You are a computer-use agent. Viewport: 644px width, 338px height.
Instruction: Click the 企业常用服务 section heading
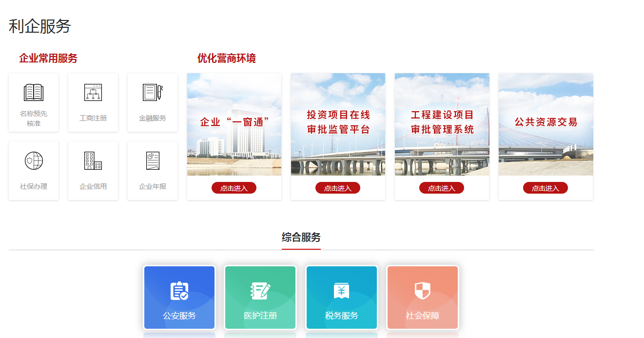pyautogui.click(x=48, y=59)
